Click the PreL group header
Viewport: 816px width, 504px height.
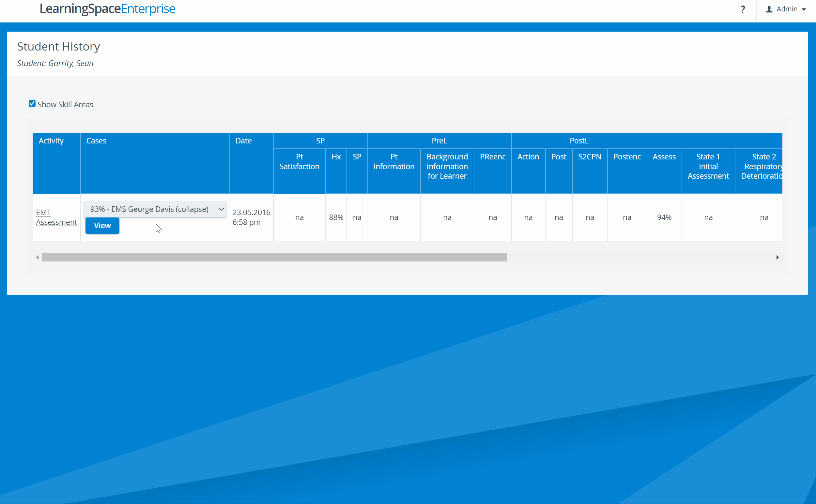click(x=439, y=141)
